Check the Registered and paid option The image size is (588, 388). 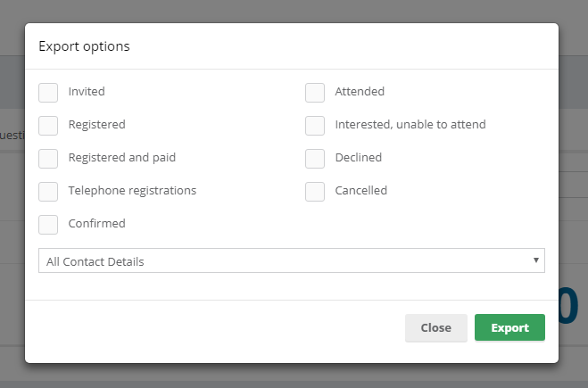click(48, 159)
